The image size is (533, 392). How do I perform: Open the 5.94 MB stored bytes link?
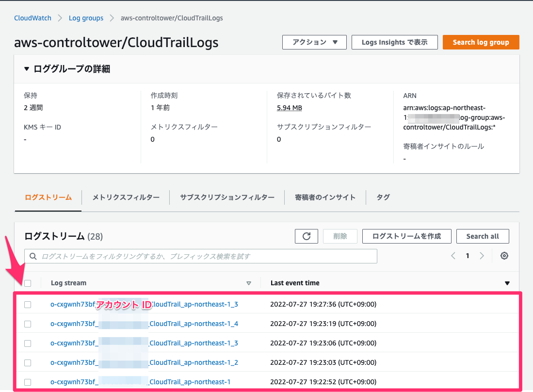click(289, 107)
